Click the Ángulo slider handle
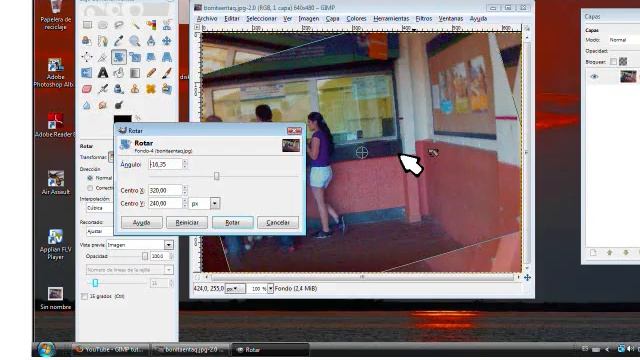This screenshot has height=360, width=640. (x=217, y=176)
